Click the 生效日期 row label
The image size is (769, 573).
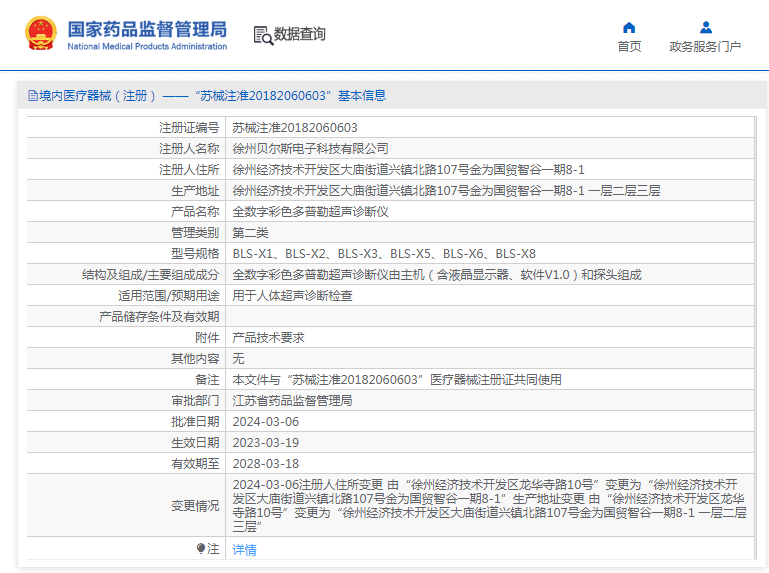(195, 443)
